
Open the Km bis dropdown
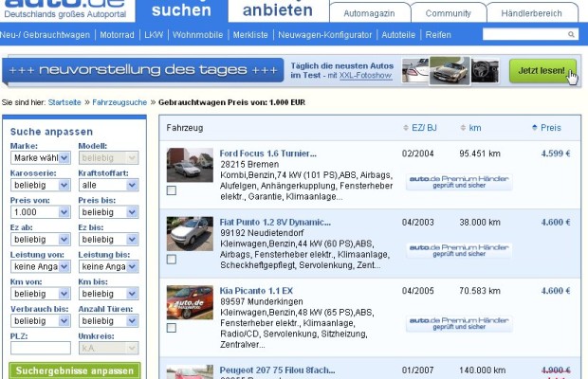108,294
